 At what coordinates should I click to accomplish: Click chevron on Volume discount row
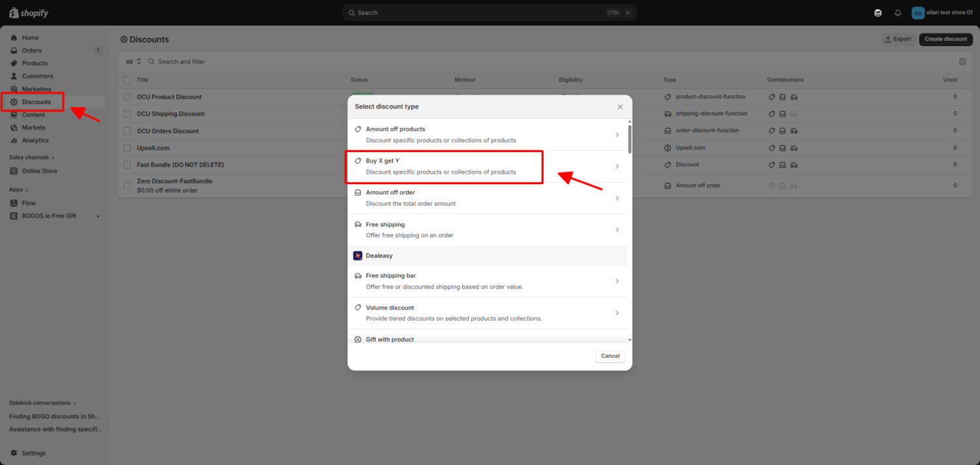click(x=617, y=313)
